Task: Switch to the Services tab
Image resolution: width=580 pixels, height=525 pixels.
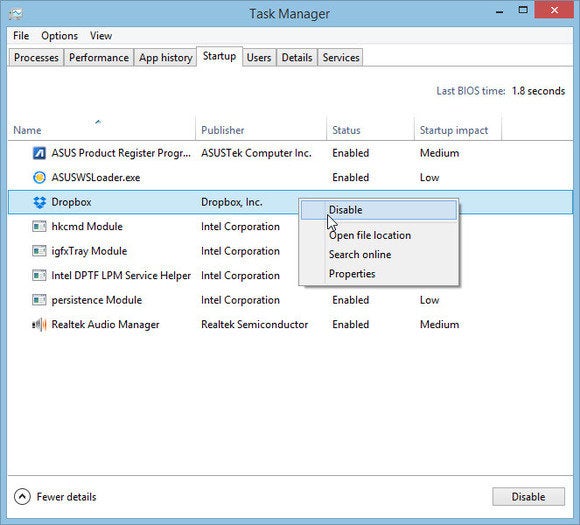Action: (341, 58)
